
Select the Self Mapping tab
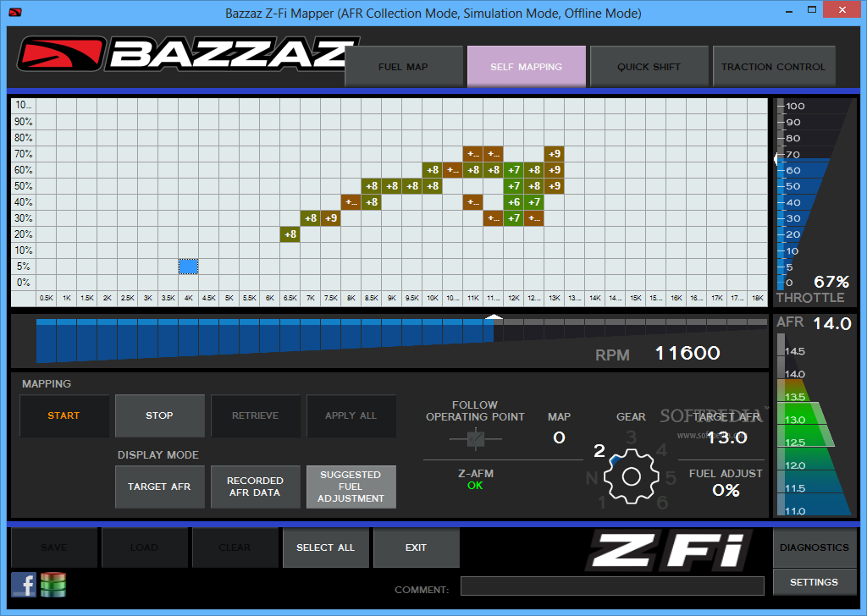point(526,67)
